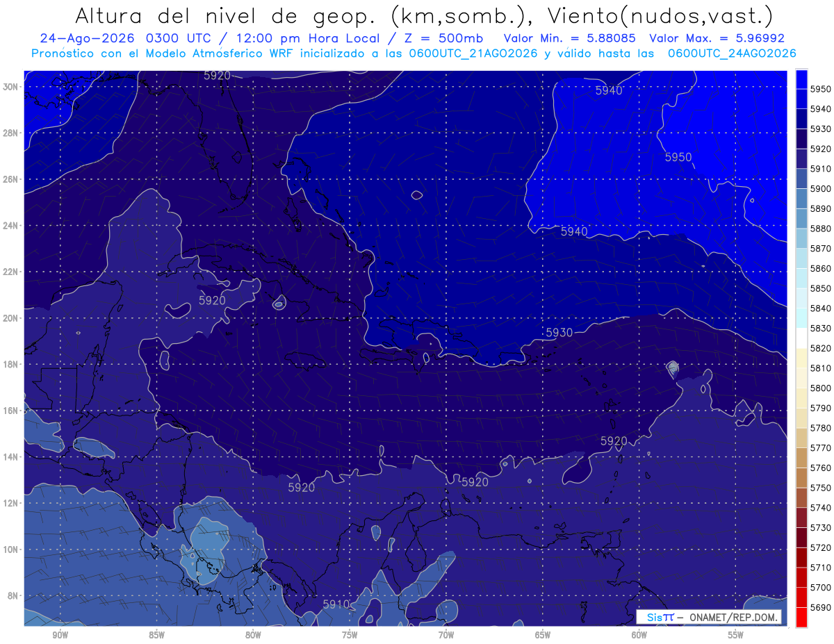Screen dimensions: 834x644
Task: Click the 'SisTT – ONAMET/REP.DOM.' logo box
Action: [708, 617]
